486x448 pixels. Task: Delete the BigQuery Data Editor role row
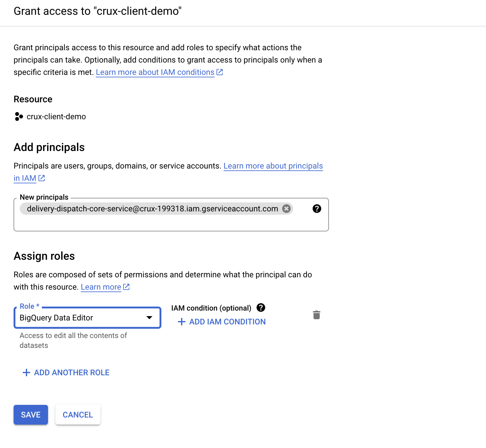click(317, 315)
